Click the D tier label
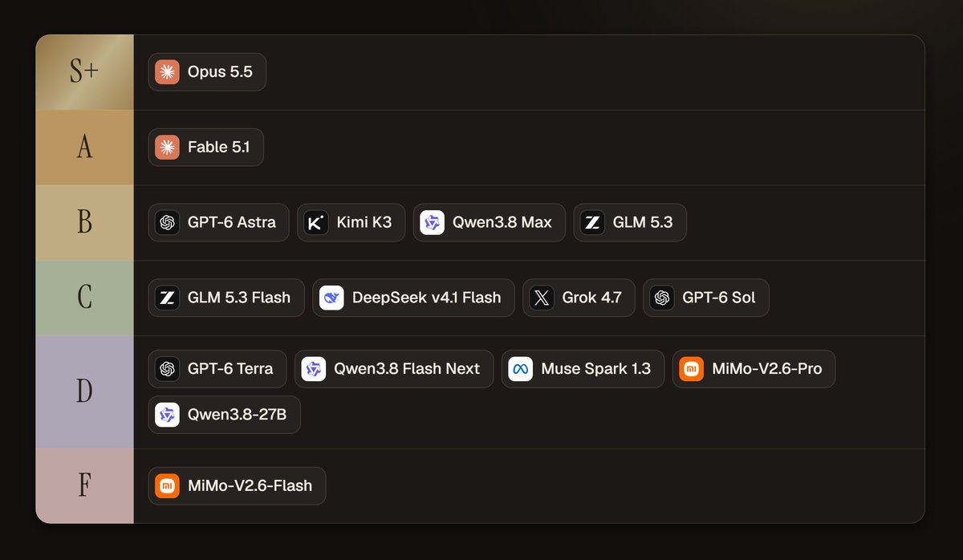 pyautogui.click(x=84, y=392)
